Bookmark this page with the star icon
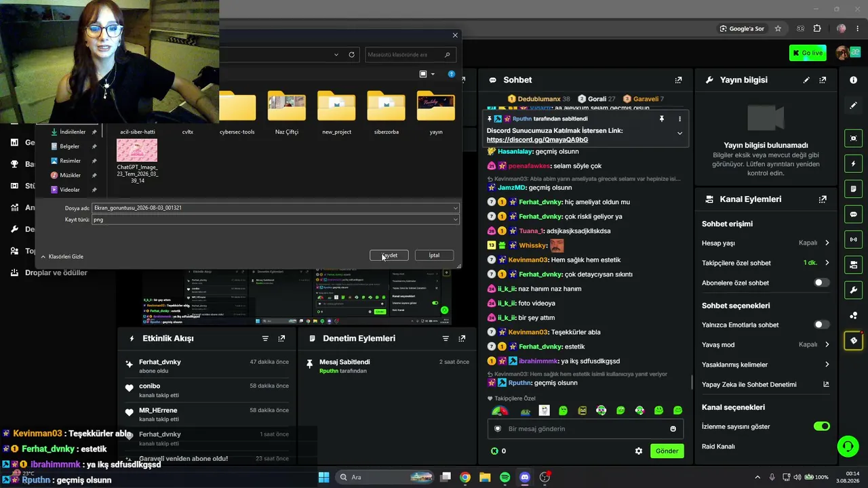The height and width of the screenshot is (488, 868). coord(778,28)
